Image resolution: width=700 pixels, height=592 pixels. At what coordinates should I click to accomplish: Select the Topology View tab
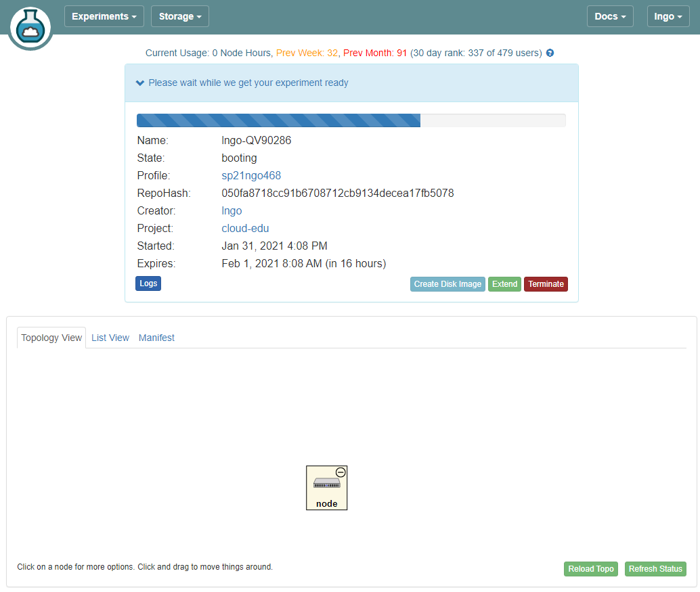click(51, 337)
